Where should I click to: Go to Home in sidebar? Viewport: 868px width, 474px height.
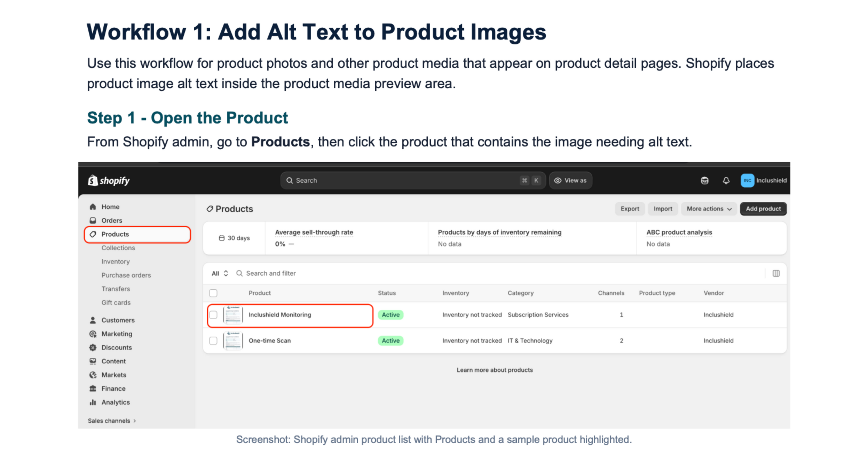pyautogui.click(x=110, y=207)
